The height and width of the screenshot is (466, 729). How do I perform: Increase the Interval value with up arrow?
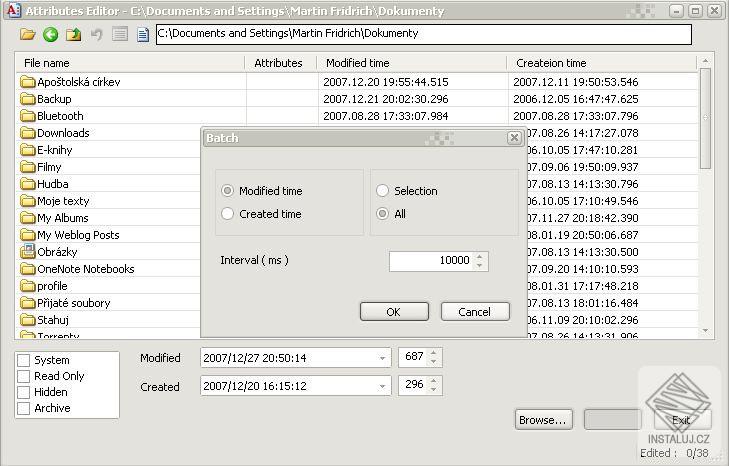tap(480, 256)
